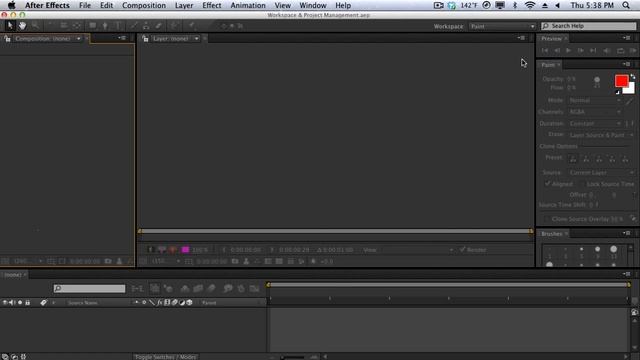Step to previous frame in Preview panel
The image size is (640, 360).
coord(557,51)
